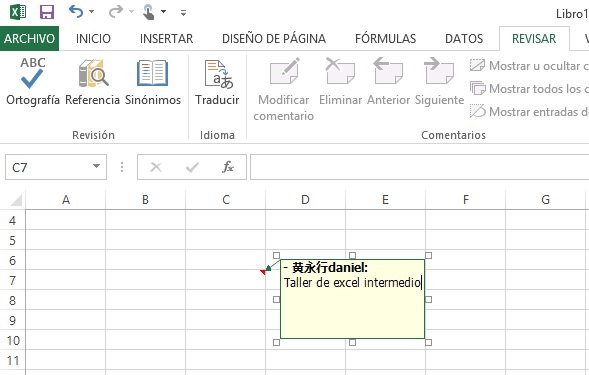Select row 11 header
This screenshot has width=589, height=375.
(12, 361)
